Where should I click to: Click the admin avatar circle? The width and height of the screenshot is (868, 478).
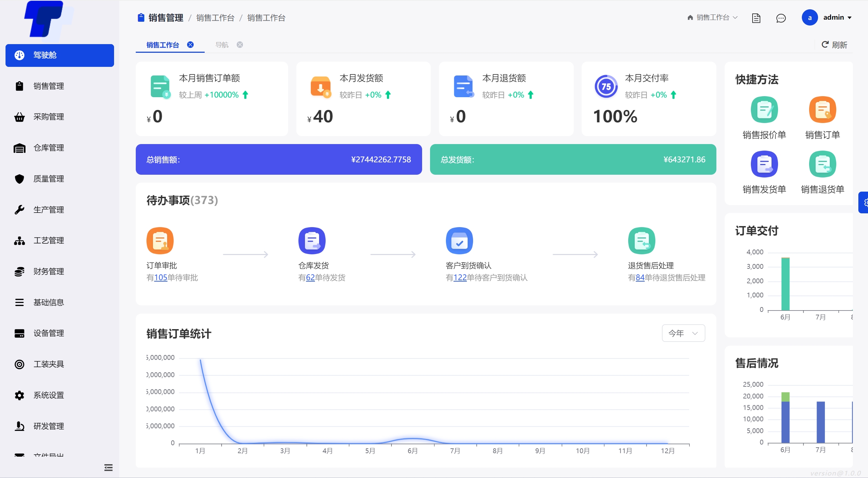810,18
